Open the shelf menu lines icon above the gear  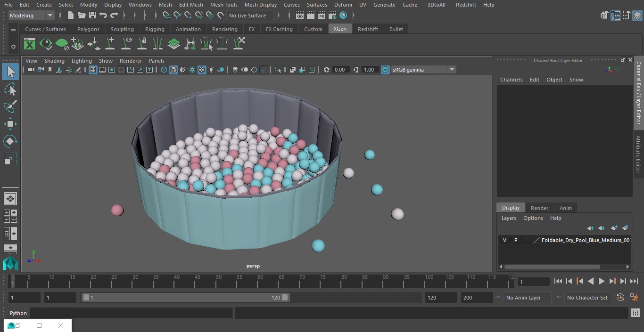coord(13,29)
